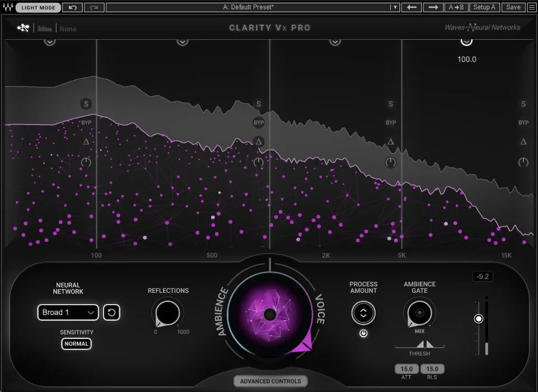
Task: Expand the first band's top chevron
Action: coord(50,41)
